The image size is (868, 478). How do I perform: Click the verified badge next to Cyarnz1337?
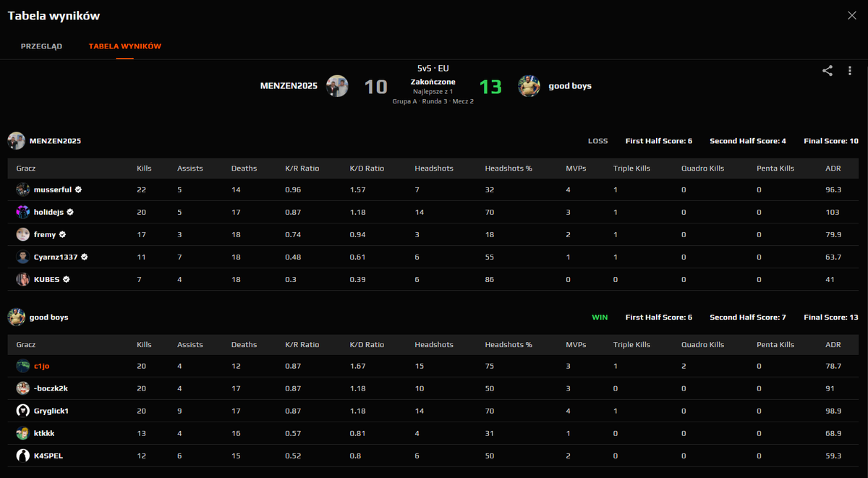[x=85, y=257]
